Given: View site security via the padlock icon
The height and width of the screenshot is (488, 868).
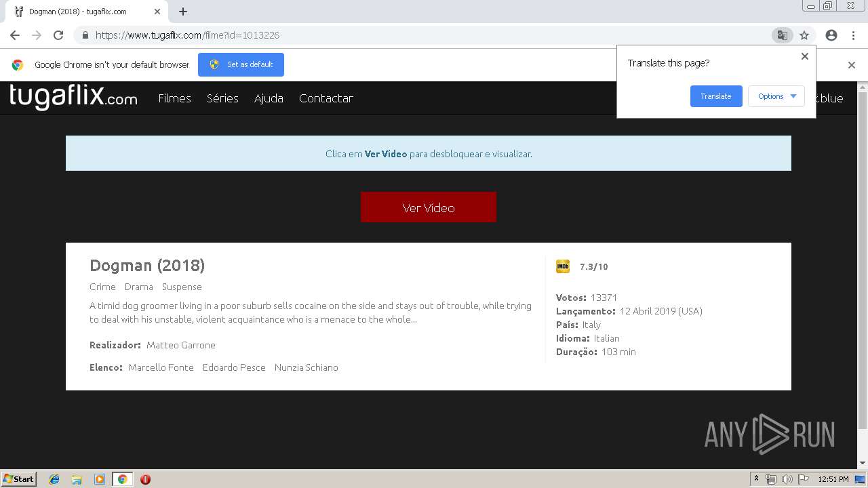Looking at the screenshot, I should [x=85, y=35].
